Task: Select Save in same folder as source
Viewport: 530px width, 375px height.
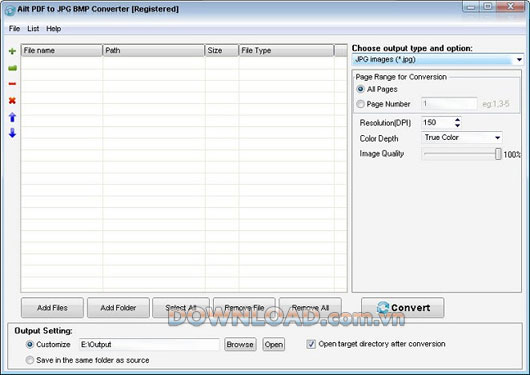Action: pyautogui.click(x=30, y=360)
